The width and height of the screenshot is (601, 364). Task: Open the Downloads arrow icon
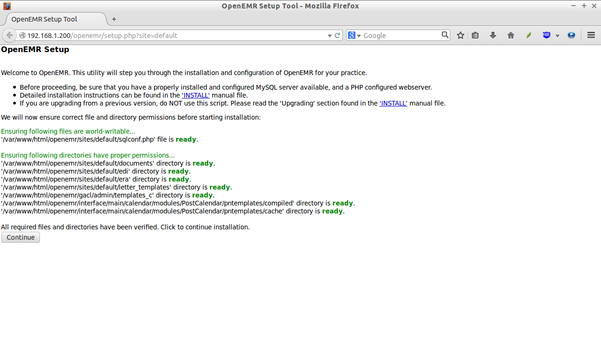[493, 35]
